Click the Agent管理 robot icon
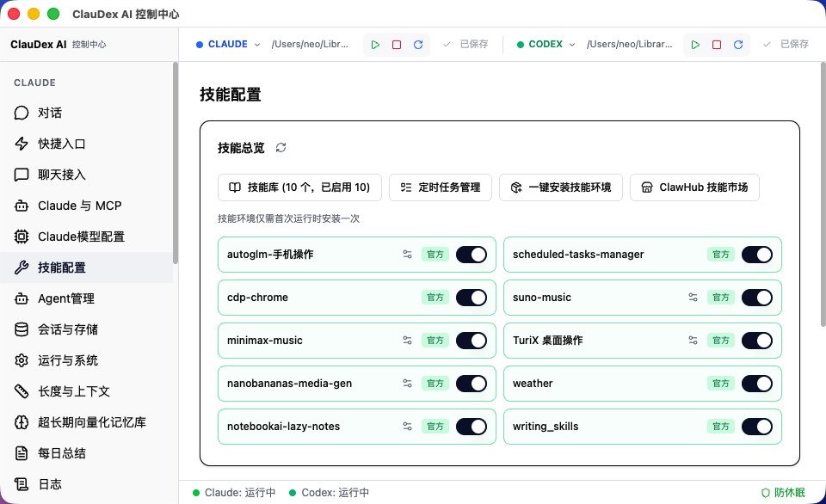Viewport: 826px width, 504px height. pos(21,298)
